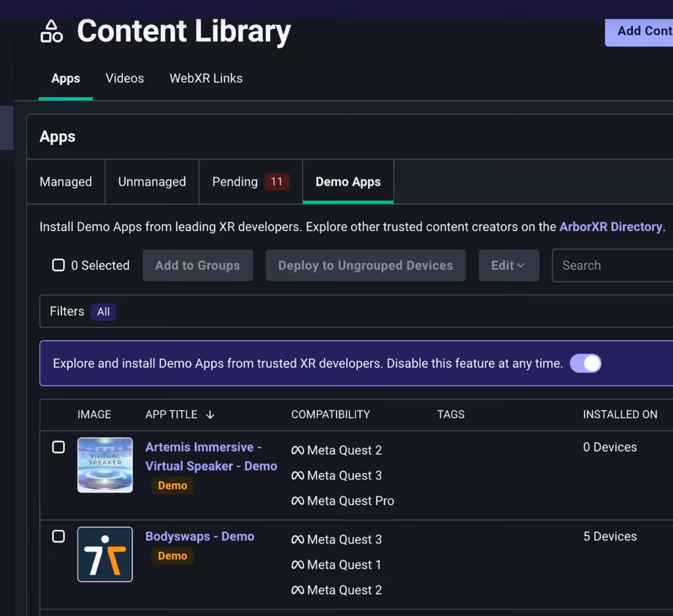Open the Bodyswaps app thumbnail
The image size is (673, 616).
coord(105,554)
